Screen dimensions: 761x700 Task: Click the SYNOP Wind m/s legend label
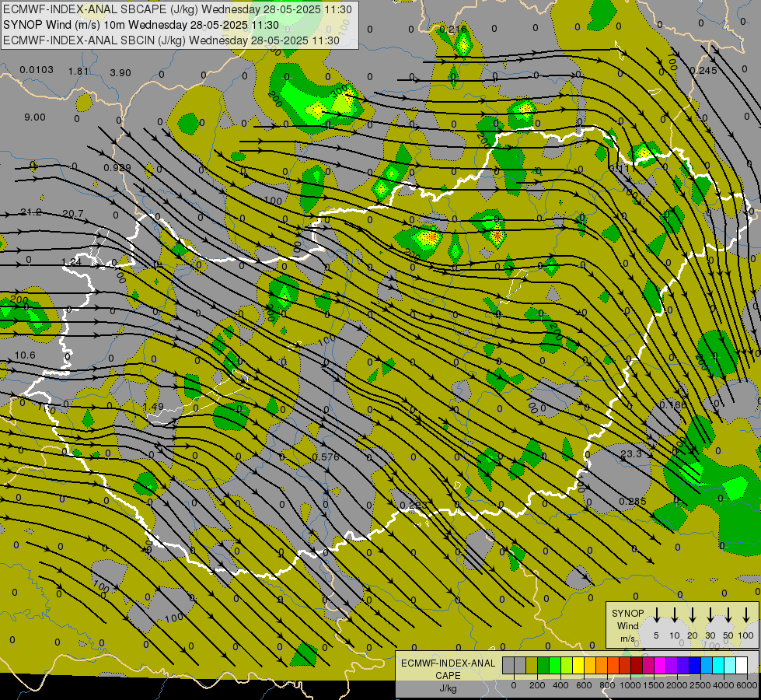[627, 625]
